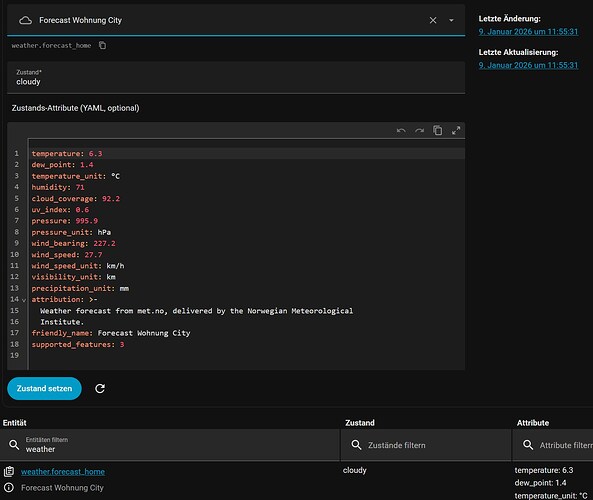Copy YAML editor contents to clipboard
The width and height of the screenshot is (593, 500).
pyautogui.click(x=438, y=130)
